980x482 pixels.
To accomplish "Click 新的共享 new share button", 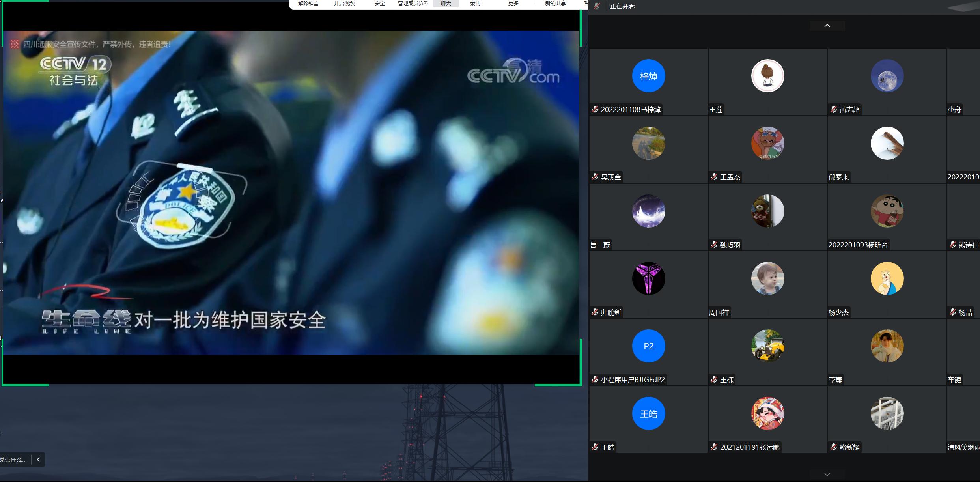I will 555,4.
